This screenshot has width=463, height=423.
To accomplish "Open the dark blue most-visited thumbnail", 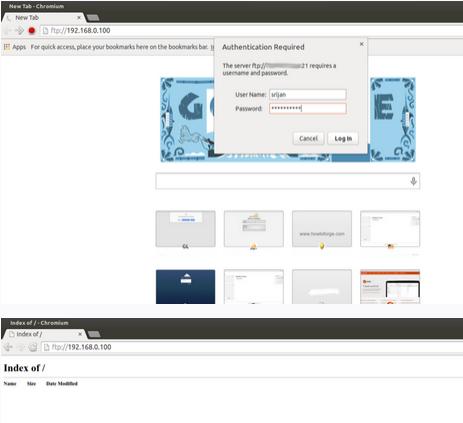I will point(185,287).
